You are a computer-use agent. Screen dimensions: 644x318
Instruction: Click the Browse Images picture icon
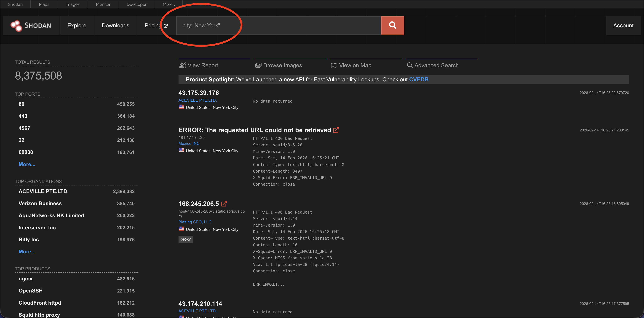coord(258,65)
